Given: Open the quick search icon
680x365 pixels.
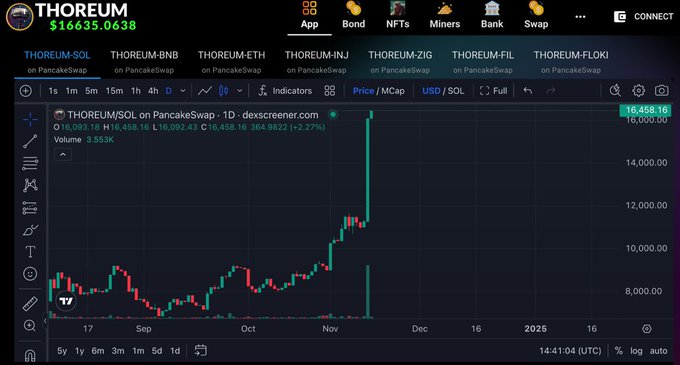Looking at the screenshot, I should pos(615,91).
